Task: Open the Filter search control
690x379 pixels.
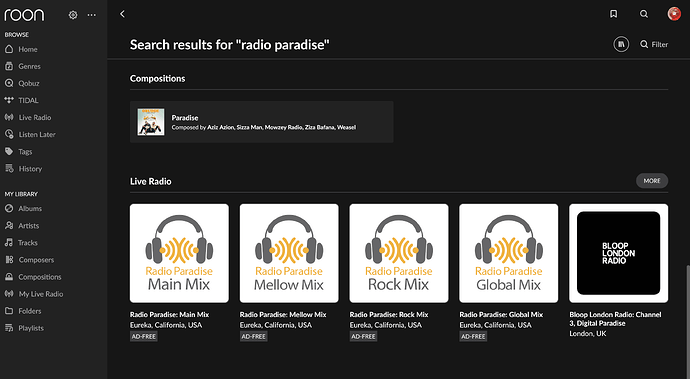Action: tap(654, 44)
